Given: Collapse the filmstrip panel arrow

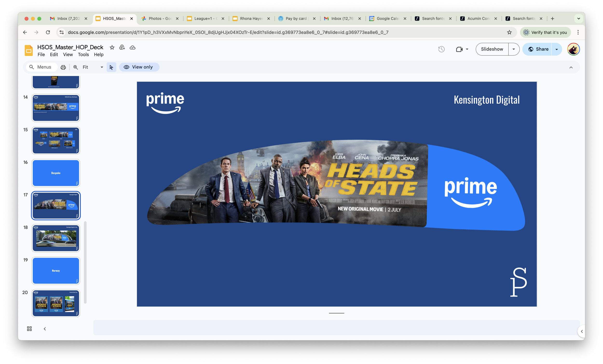Looking at the screenshot, I should tap(45, 329).
